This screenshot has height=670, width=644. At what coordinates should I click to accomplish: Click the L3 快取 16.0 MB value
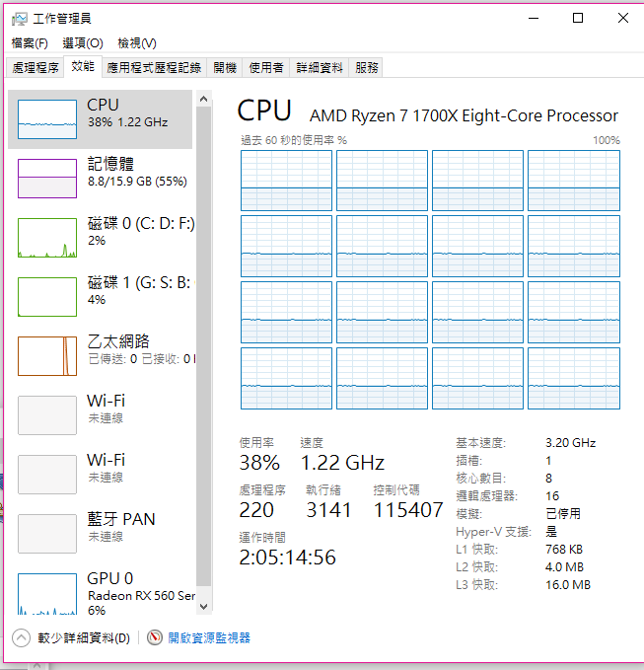(567, 585)
